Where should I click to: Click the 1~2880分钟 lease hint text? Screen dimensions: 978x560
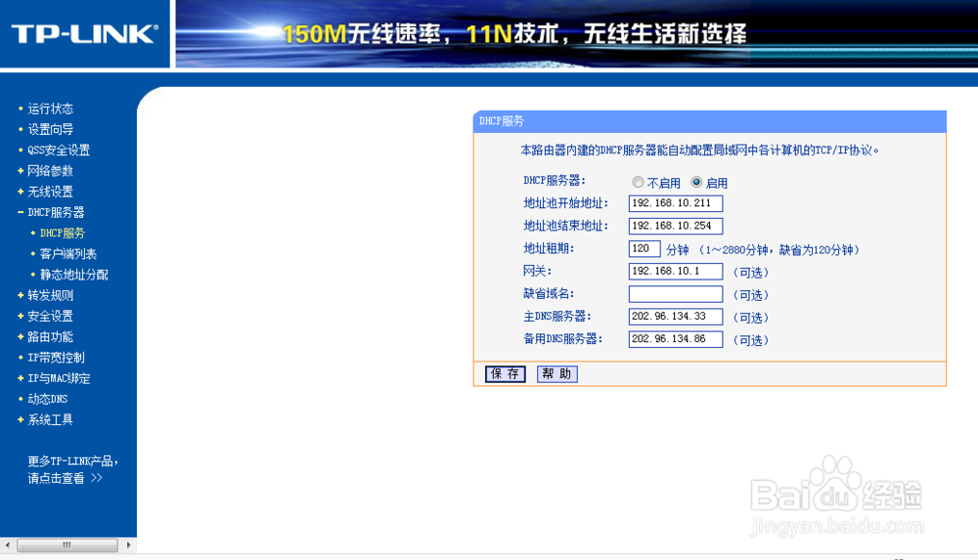click(x=779, y=250)
